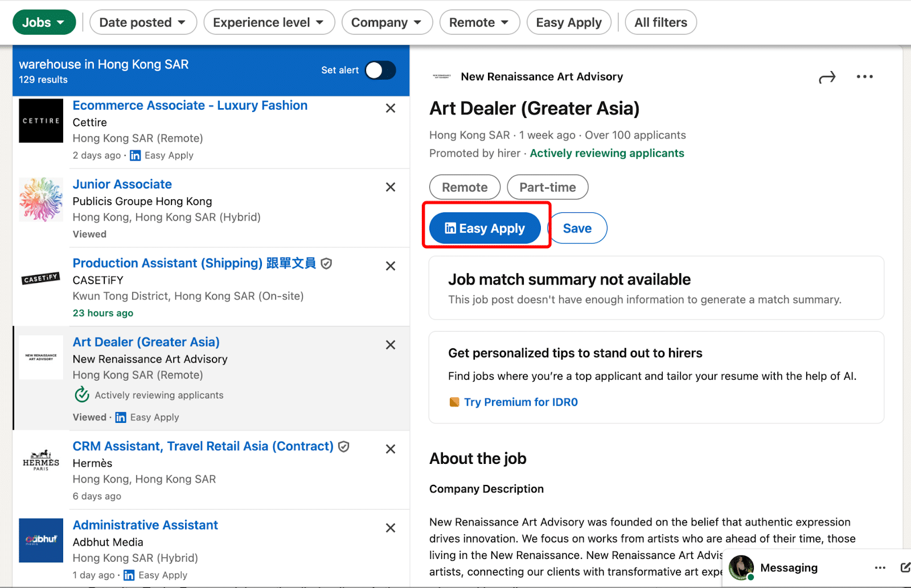Image resolution: width=911 pixels, height=588 pixels.
Task: Click the Easy Apply button for Art Dealer
Action: (x=485, y=228)
